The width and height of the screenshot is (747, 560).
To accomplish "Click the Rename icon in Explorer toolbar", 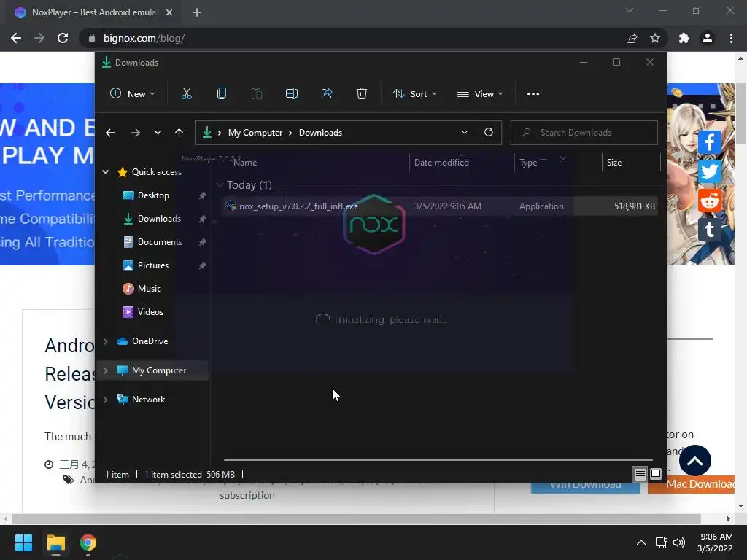I will pyautogui.click(x=292, y=94).
